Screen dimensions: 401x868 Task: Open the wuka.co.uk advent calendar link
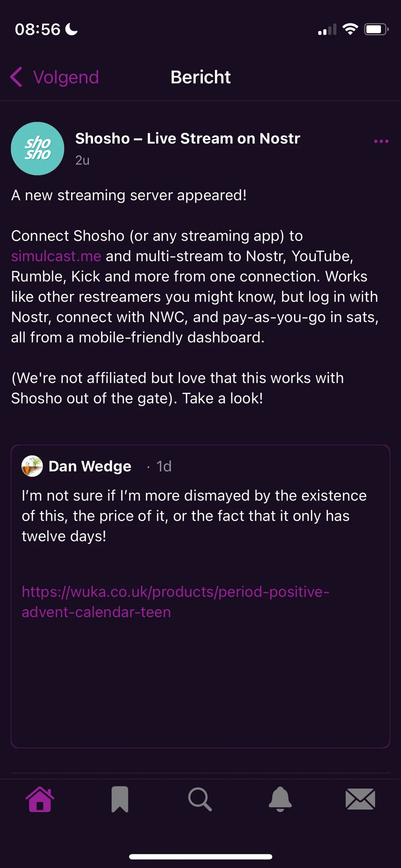click(x=175, y=602)
